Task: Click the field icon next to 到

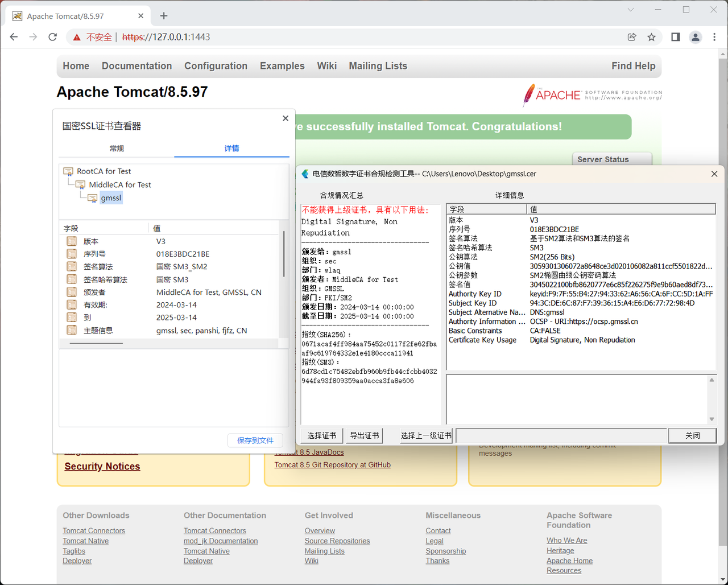Action: 72,317
